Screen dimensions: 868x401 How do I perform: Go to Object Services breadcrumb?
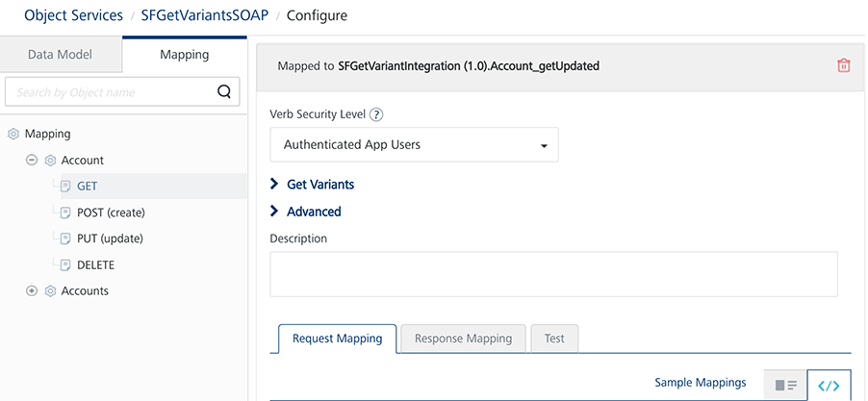[x=74, y=15]
